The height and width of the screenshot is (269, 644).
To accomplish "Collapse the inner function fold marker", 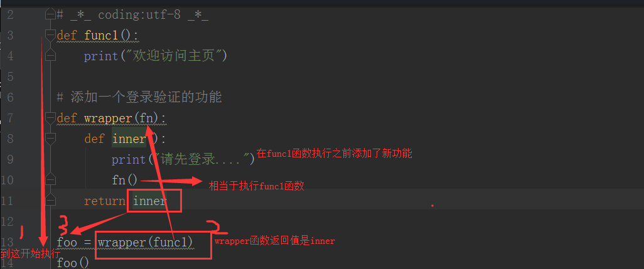I will (50, 139).
